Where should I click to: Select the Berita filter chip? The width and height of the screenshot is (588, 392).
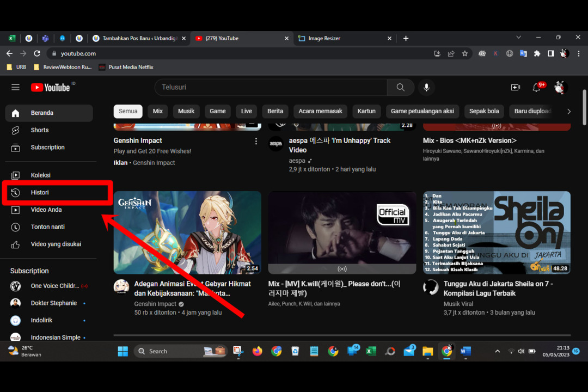(275, 111)
